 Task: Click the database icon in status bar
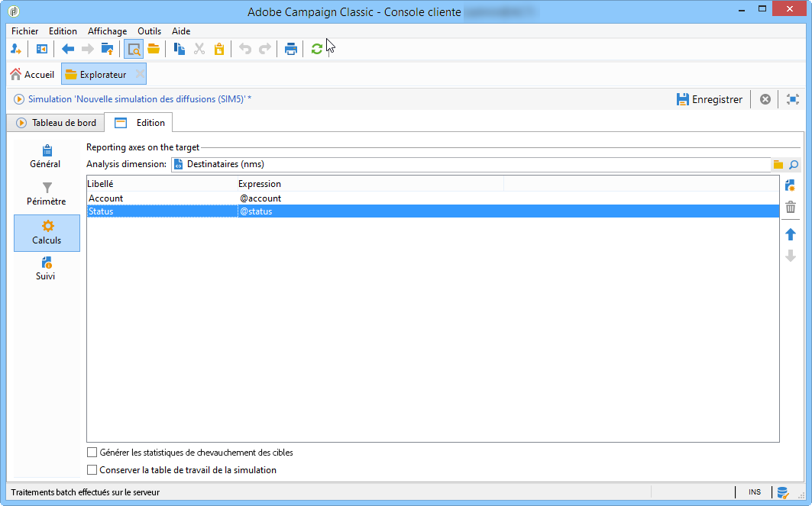coord(782,492)
